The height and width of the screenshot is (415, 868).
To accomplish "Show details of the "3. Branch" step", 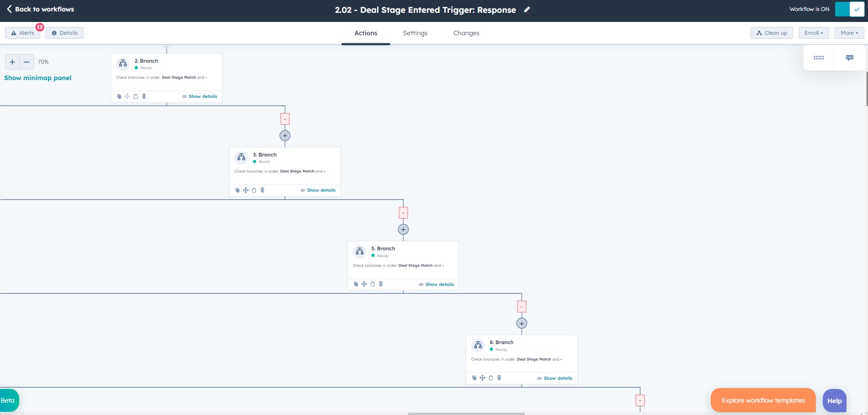I will 321,190.
